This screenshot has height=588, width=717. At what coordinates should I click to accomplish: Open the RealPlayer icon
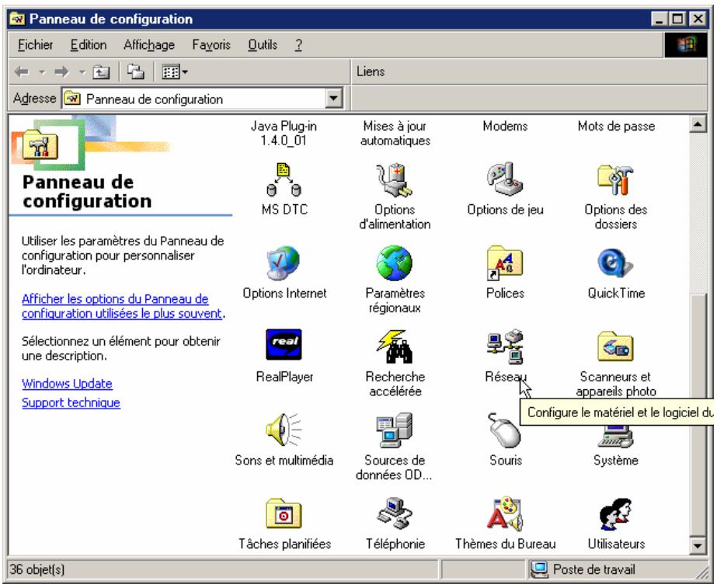point(284,345)
